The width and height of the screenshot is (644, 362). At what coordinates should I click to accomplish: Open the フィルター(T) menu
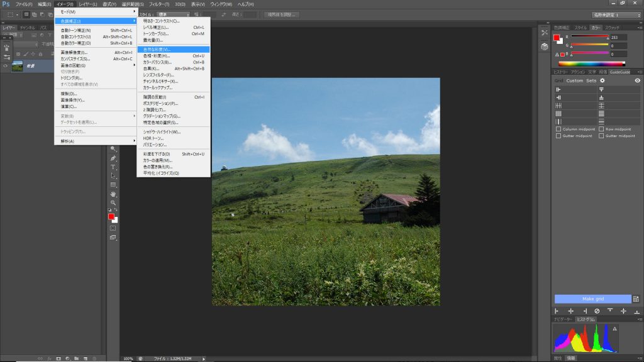coord(159,4)
